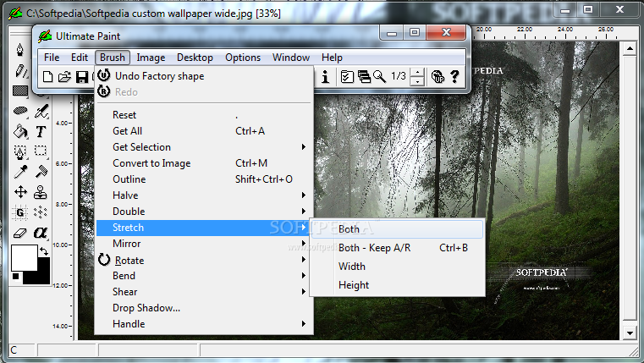644x363 pixels.
Task: Increase zoom with the up stepper arrow
Action: (417, 73)
